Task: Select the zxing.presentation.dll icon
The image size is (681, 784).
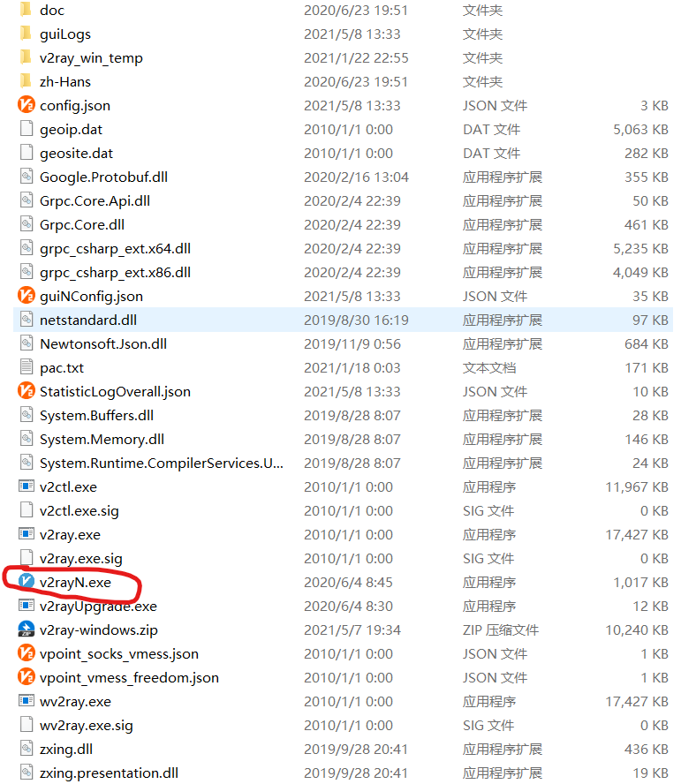Action: [26, 773]
